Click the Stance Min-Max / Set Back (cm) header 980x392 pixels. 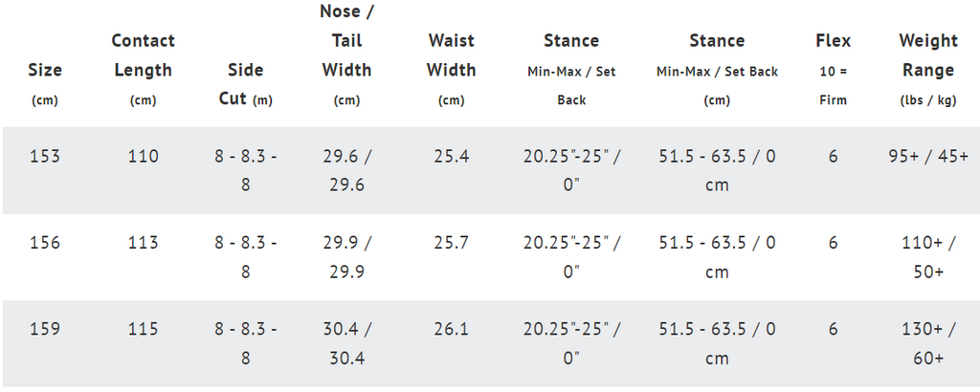coord(717,69)
